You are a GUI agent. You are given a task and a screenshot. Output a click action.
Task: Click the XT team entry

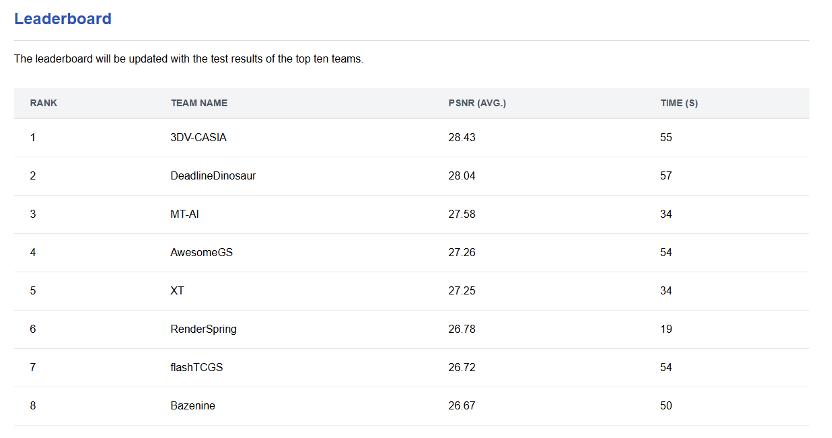178,290
